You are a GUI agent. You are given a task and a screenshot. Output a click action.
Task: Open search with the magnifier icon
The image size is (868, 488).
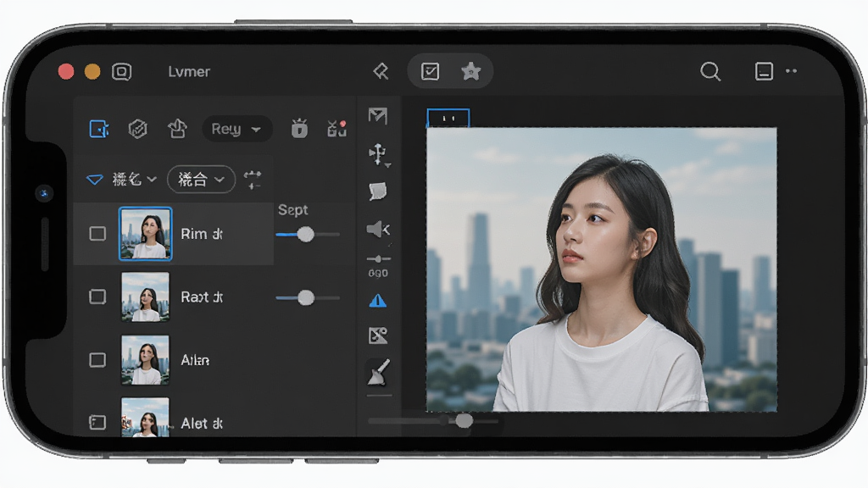[x=710, y=71]
